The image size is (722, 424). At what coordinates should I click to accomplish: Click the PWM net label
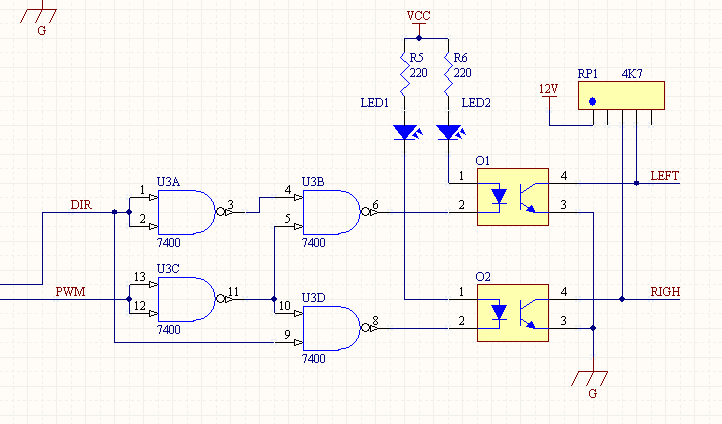[x=70, y=292]
